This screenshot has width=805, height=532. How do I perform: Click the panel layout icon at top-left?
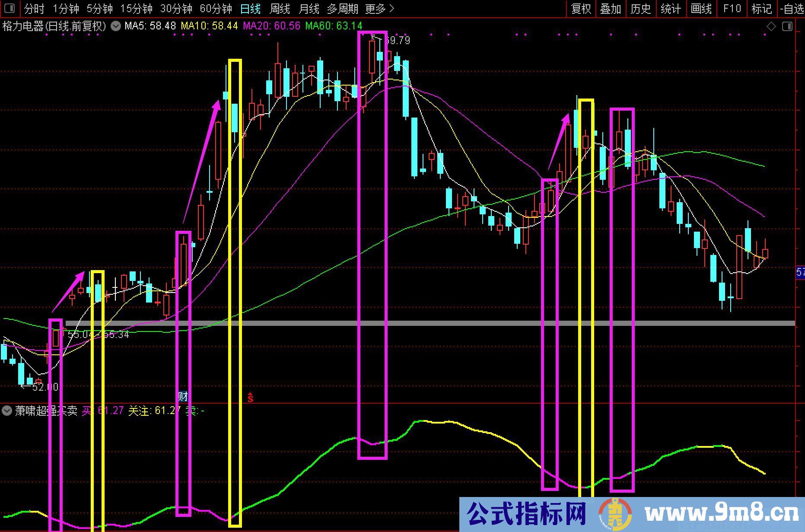click(x=9, y=8)
